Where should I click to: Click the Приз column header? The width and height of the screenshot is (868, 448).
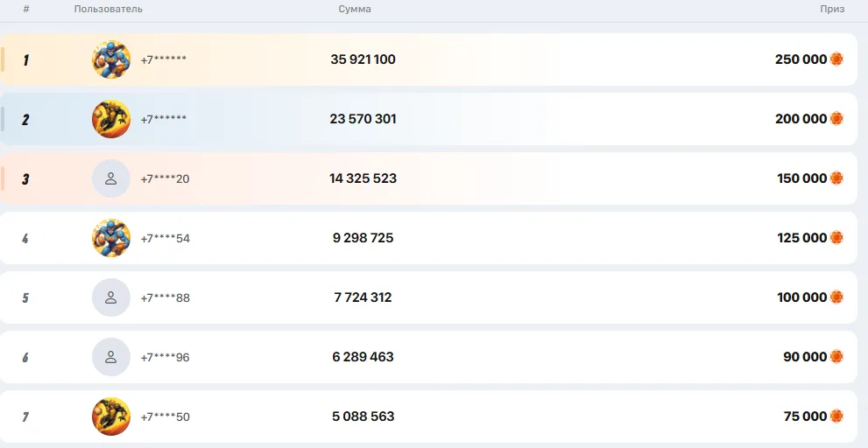point(832,9)
